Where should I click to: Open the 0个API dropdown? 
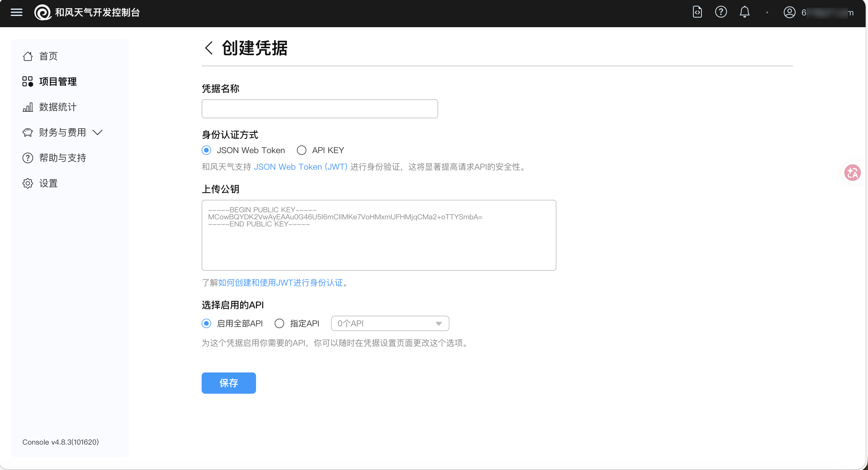pyautogui.click(x=390, y=323)
